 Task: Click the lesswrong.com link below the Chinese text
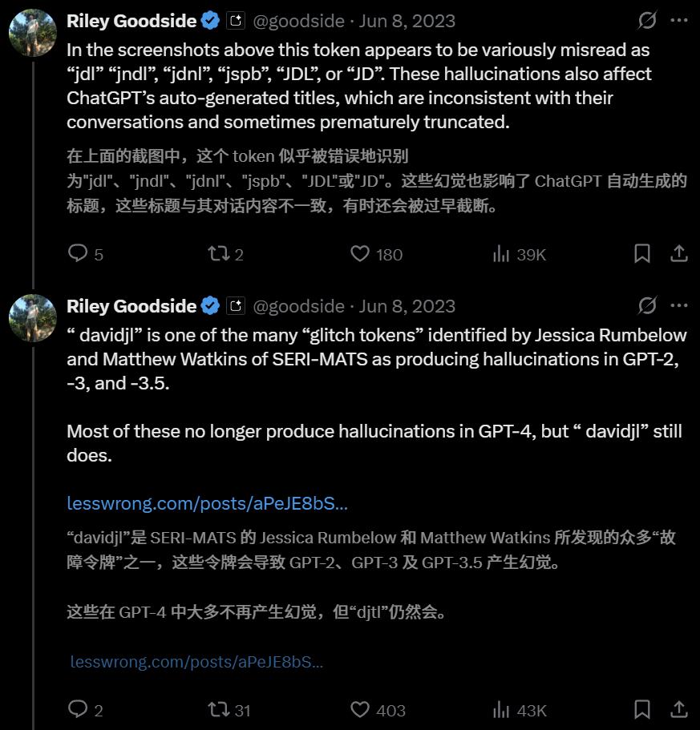pyautogui.click(x=197, y=661)
